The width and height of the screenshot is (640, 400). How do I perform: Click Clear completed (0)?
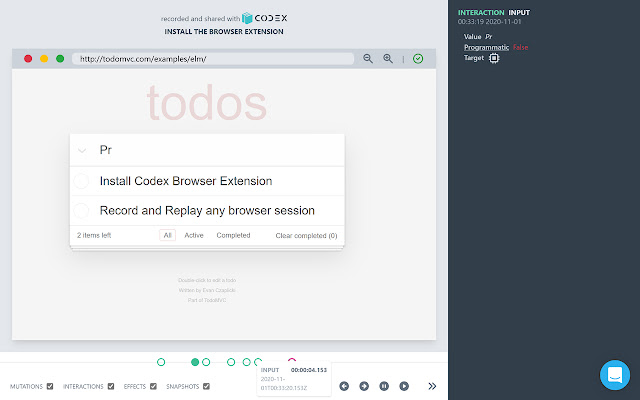coord(306,236)
